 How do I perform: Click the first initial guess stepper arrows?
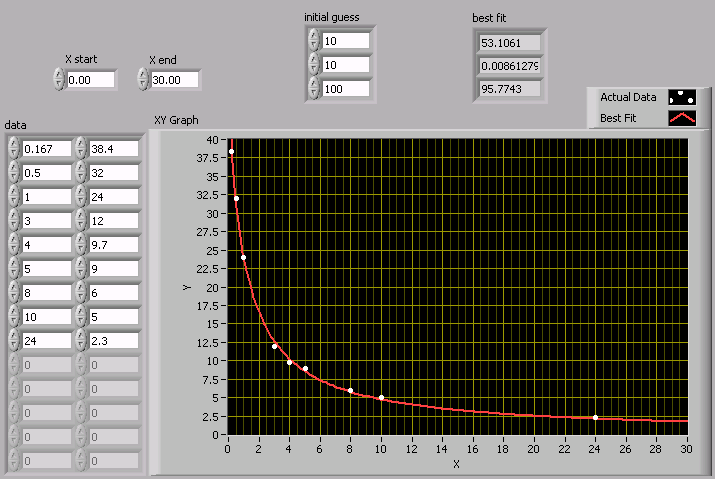point(314,40)
